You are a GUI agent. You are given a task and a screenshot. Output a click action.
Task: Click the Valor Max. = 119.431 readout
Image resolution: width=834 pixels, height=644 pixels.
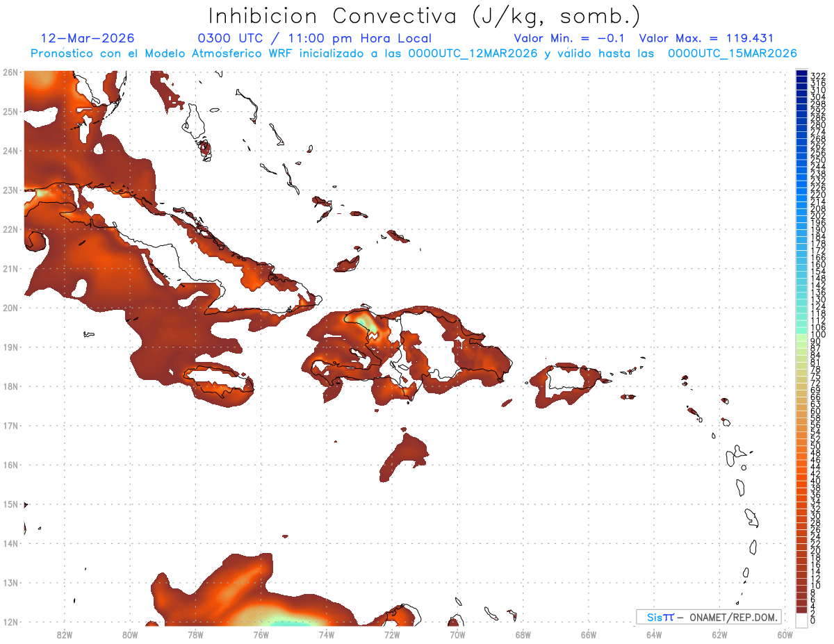point(706,38)
